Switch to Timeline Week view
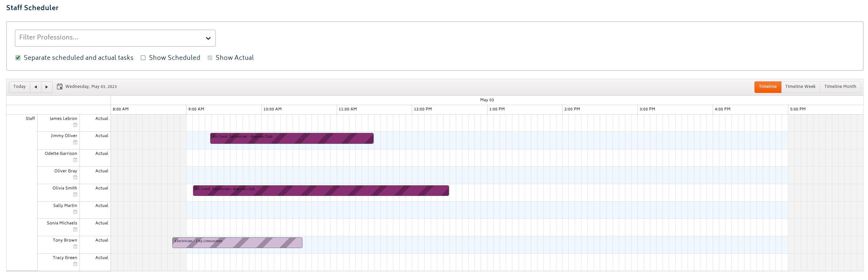Image resolution: width=868 pixels, height=280 pixels. tap(800, 87)
